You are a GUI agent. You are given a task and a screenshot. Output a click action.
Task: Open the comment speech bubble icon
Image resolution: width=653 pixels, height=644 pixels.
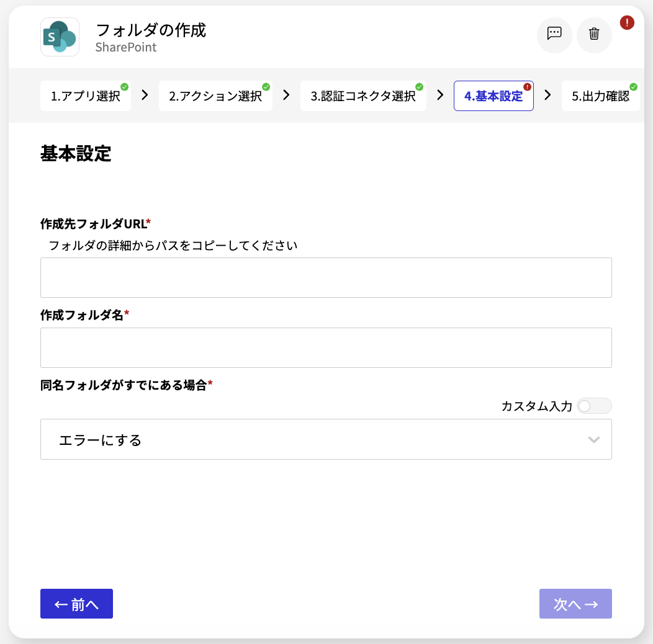pyautogui.click(x=554, y=34)
